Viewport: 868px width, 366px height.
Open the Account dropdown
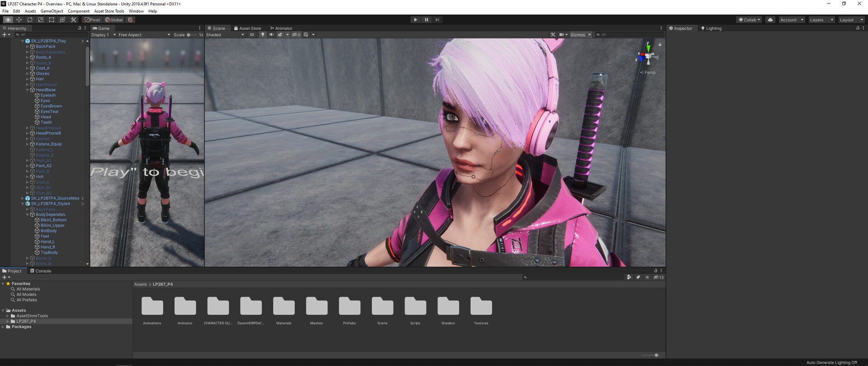pos(792,20)
